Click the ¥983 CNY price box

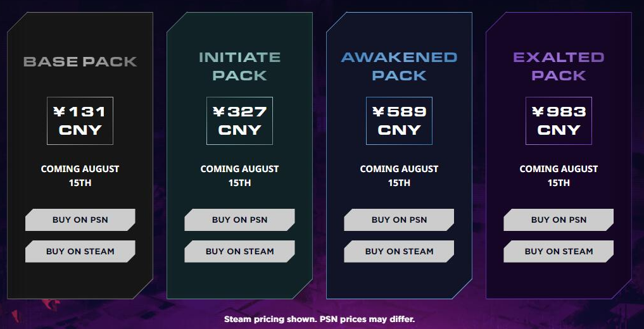pos(559,121)
